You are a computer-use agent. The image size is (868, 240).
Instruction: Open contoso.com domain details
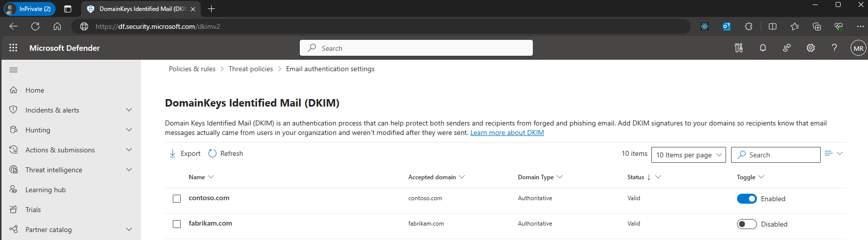pyautogui.click(x=209, y=198)
